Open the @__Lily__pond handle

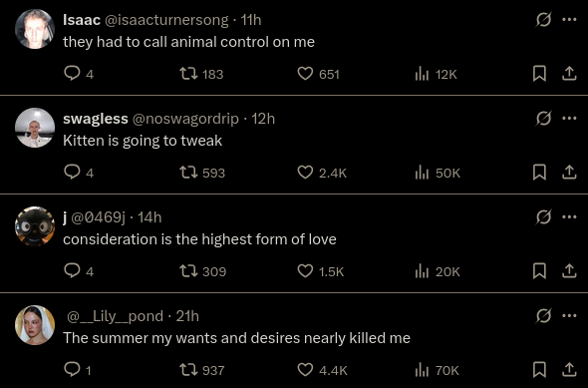click(x=116, y=316)
